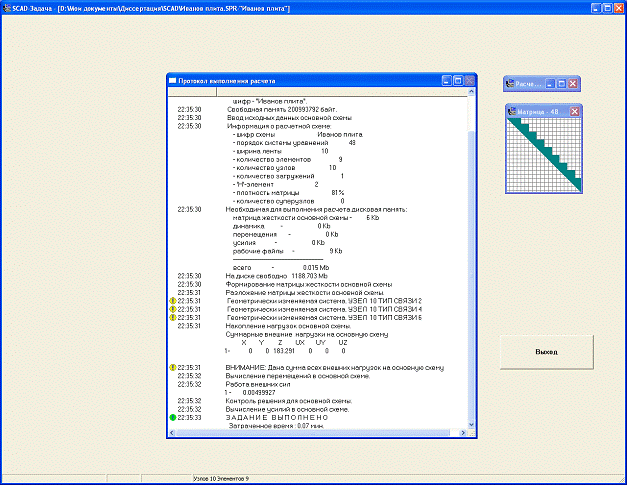
Task: Click the Матрица window title icon
Action: pyautogui.click(x=511, y=111)
